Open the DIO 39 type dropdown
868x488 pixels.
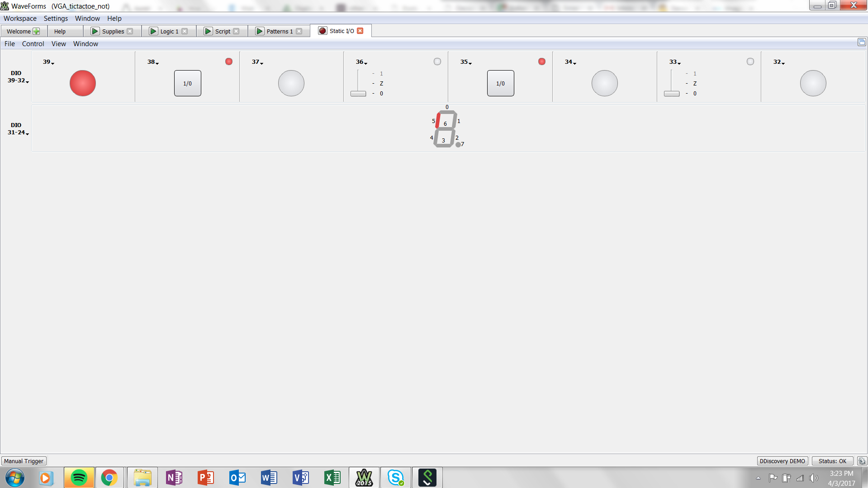pyautogui.click(x=49, y=62)
